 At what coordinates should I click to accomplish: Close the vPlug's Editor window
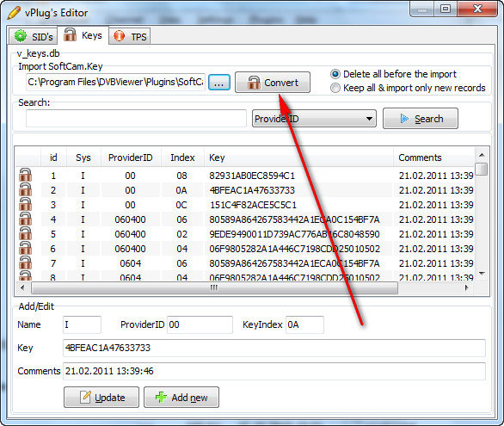click(x=477, y=9)
